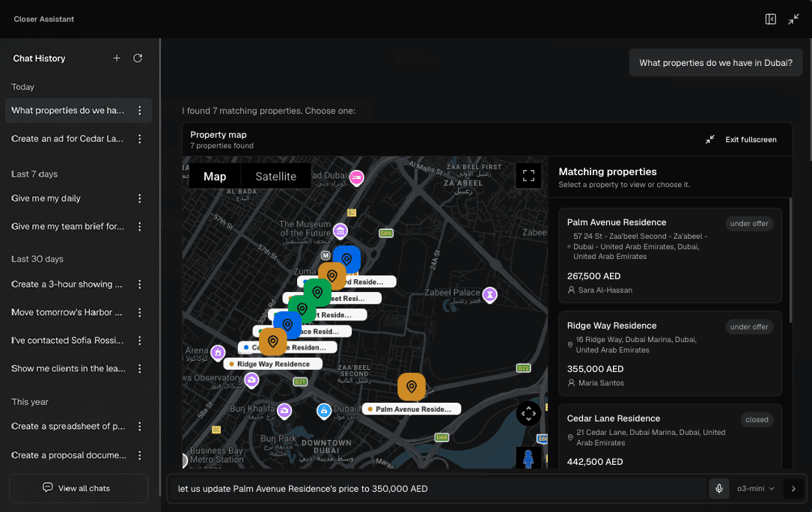Click the Museum of the Future marker
The height and width of the screenshot is (512, 812).
[340, 231]
